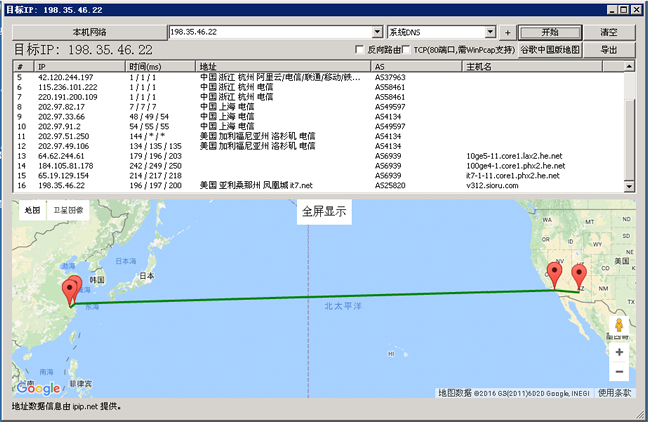Viewport: 648px width, 422px height.
Task: Open the 系统DNS dropdown list
Action: [491, 32]
